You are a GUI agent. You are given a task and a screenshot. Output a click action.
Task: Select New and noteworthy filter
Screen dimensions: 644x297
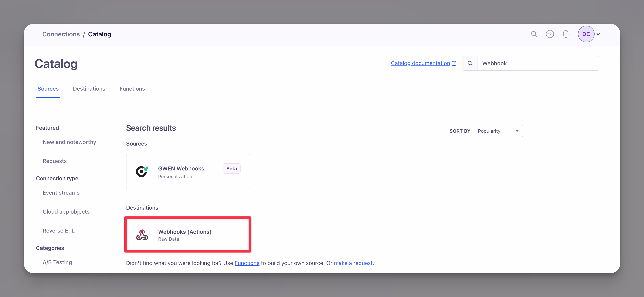click(x=69, y=142)
